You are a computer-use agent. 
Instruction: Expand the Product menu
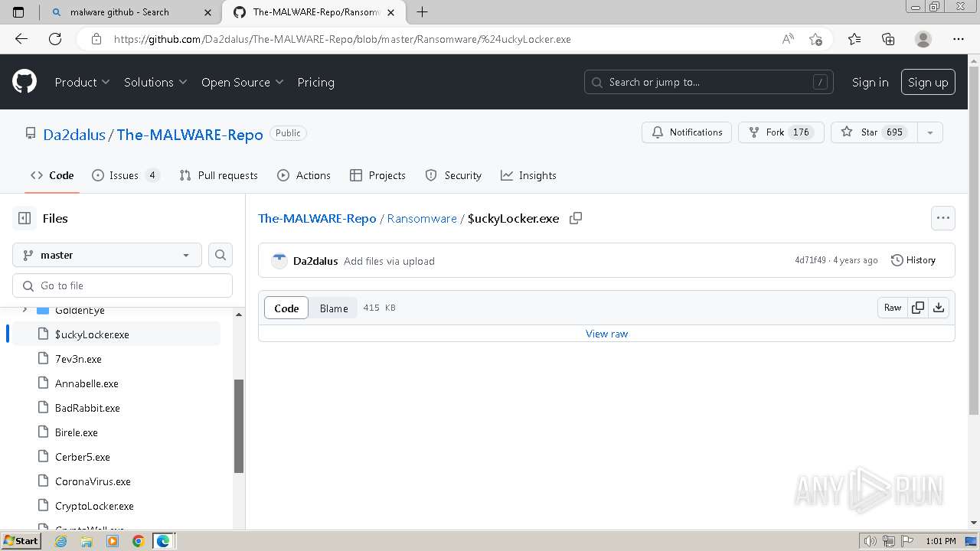click(82, 82)
